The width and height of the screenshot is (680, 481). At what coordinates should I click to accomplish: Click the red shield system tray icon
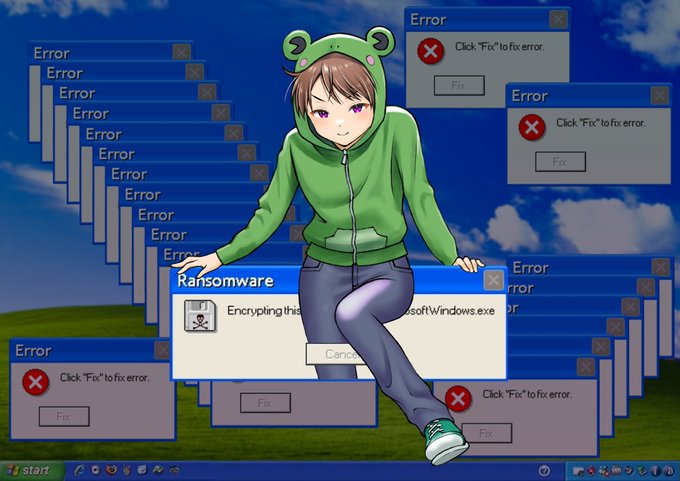591,471
